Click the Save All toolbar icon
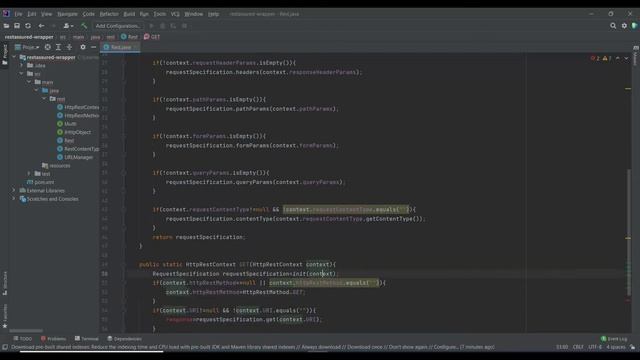 pyautogui.click(x=17, y=26)
